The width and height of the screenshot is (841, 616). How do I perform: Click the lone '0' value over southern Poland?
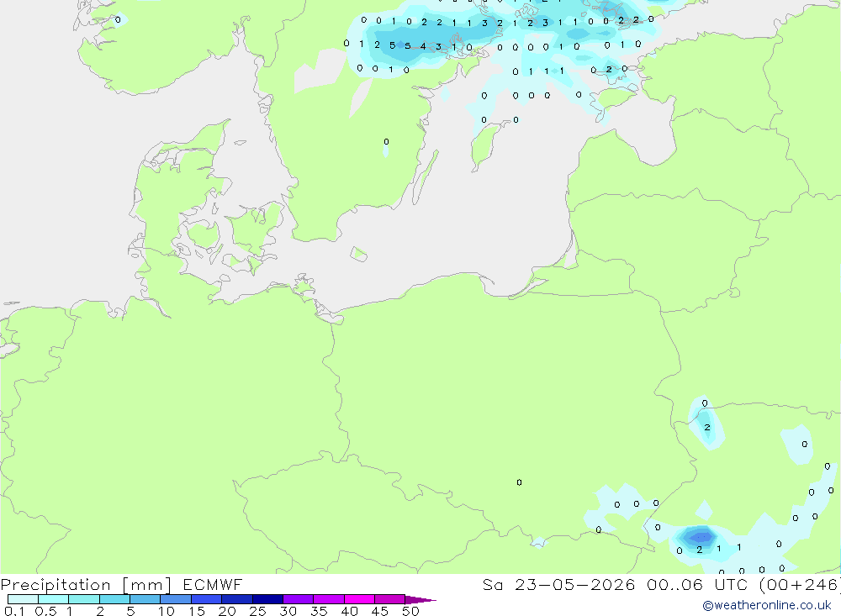(x=519, y=482)
